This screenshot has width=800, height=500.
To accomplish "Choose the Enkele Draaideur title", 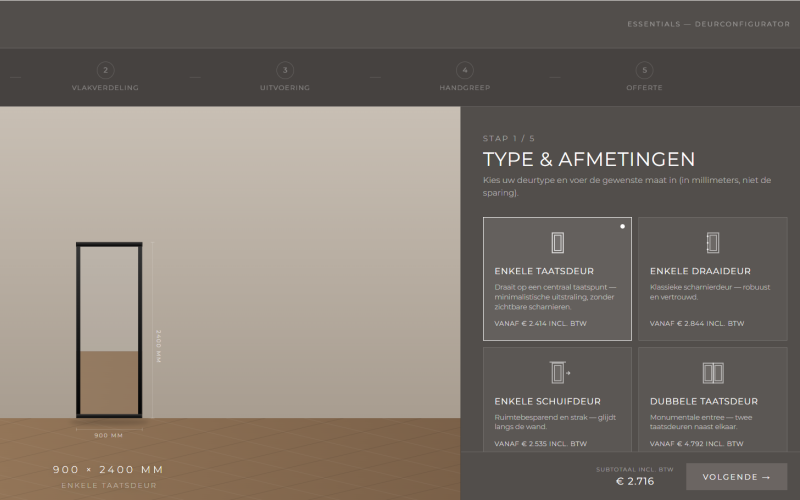I will 700,271.
